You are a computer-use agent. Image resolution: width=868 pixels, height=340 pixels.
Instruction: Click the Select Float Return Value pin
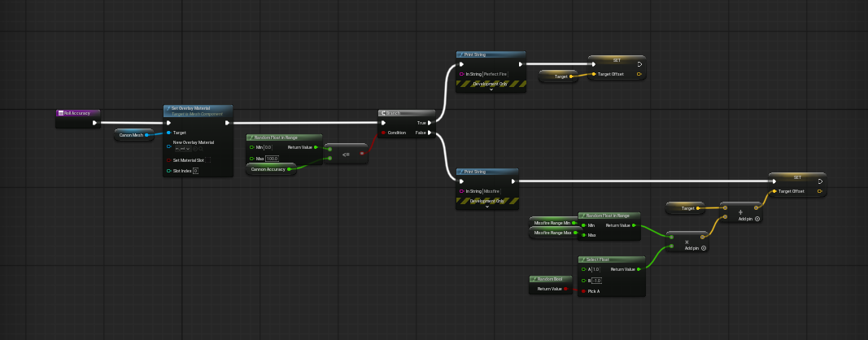(x=639, y=269)
